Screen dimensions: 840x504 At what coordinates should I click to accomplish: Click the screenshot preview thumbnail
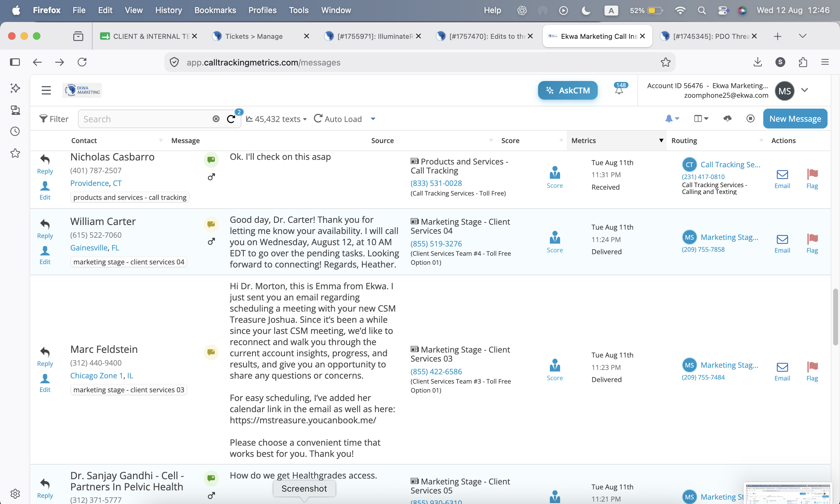click(x=787, y=493)
